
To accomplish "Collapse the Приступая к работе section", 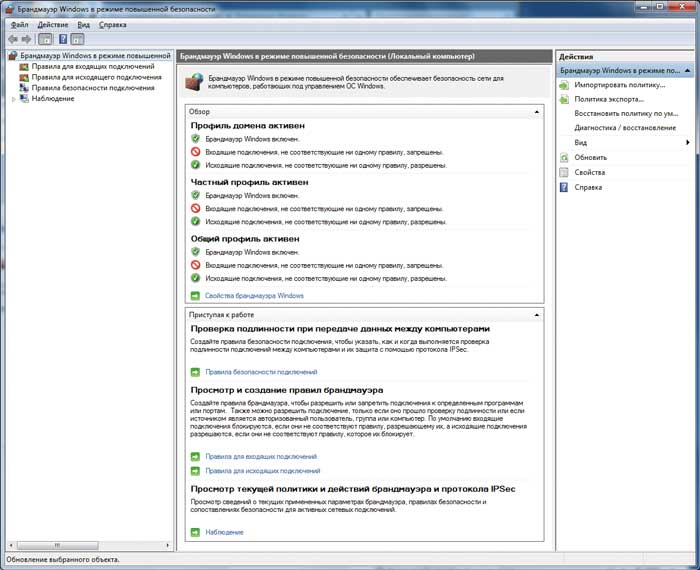I will pyautogui.click(x=537, y=315).
